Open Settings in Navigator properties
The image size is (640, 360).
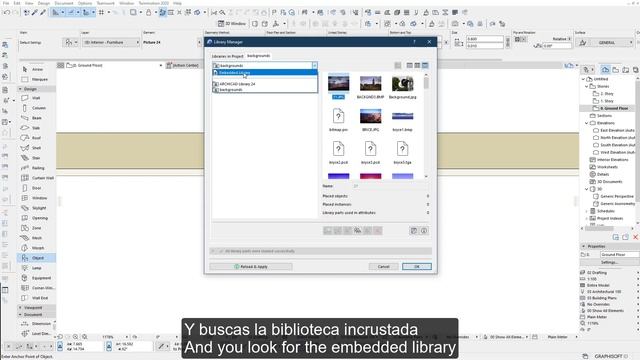[x=609, y=262]
